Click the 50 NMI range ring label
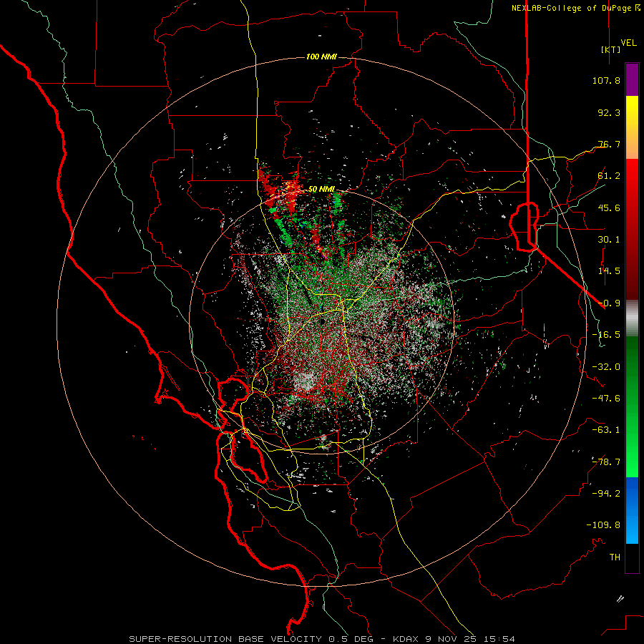Image resolution: width=644 pixels, height=644 pixels. coord(321,190)
